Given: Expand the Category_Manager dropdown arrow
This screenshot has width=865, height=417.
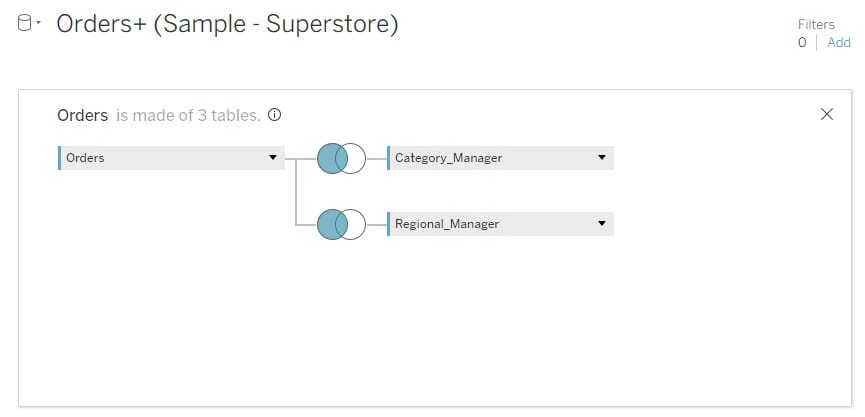Looking at the screenshot, I should tap(601, 158).
